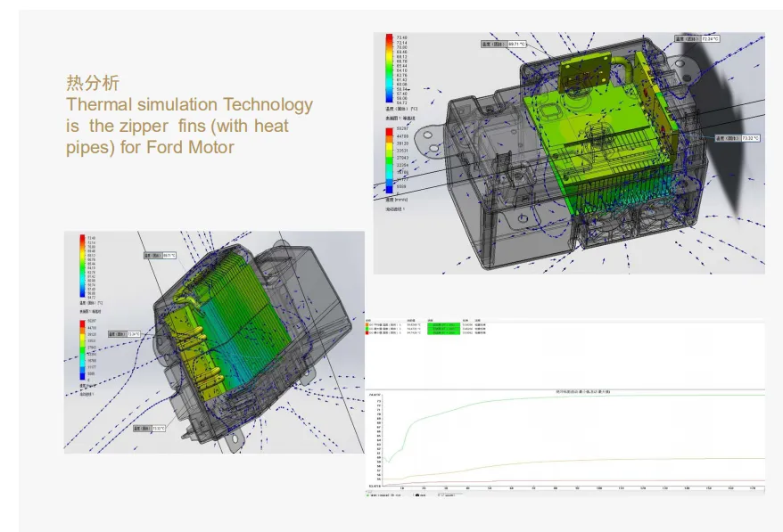Click the "Thermal simulation Technology" description text

[x=189, y=105]
